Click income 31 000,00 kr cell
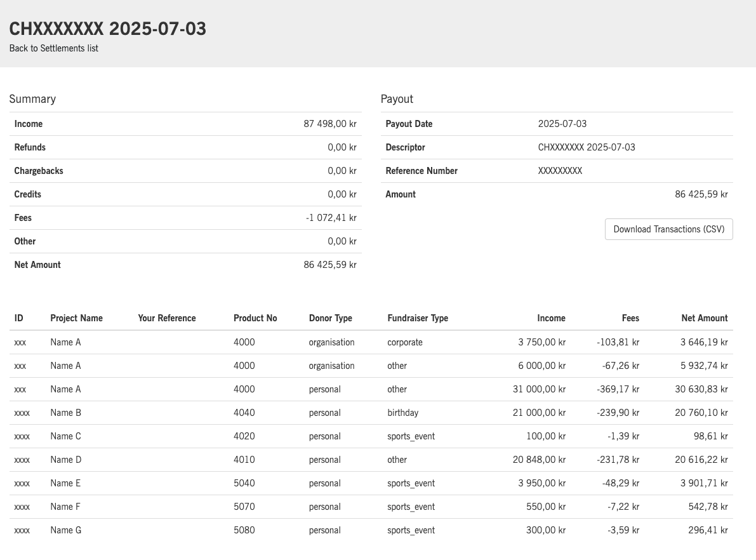The width and height of the screenshot is (756, 560). click(x=539, y=389)
